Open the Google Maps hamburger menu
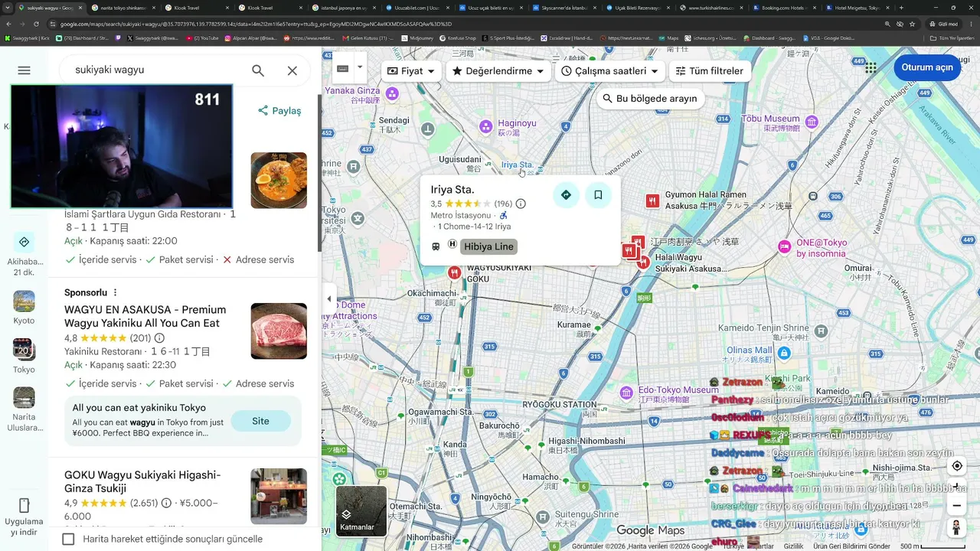 [x=24, y=70]
